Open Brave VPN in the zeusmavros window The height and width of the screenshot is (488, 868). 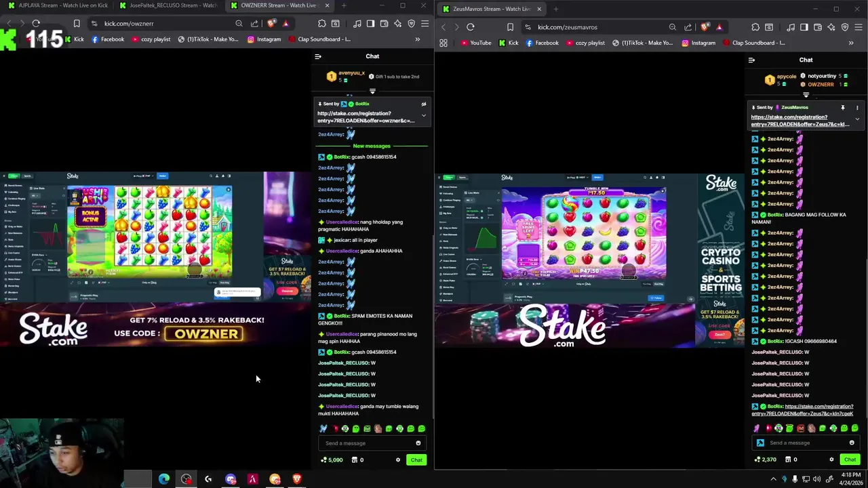[844, 27]
